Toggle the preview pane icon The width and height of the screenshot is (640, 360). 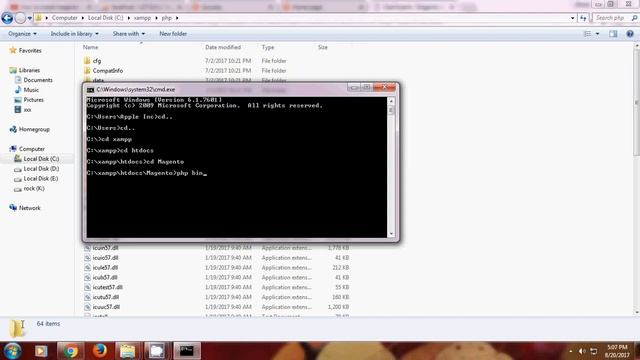[x=613, y=34]
